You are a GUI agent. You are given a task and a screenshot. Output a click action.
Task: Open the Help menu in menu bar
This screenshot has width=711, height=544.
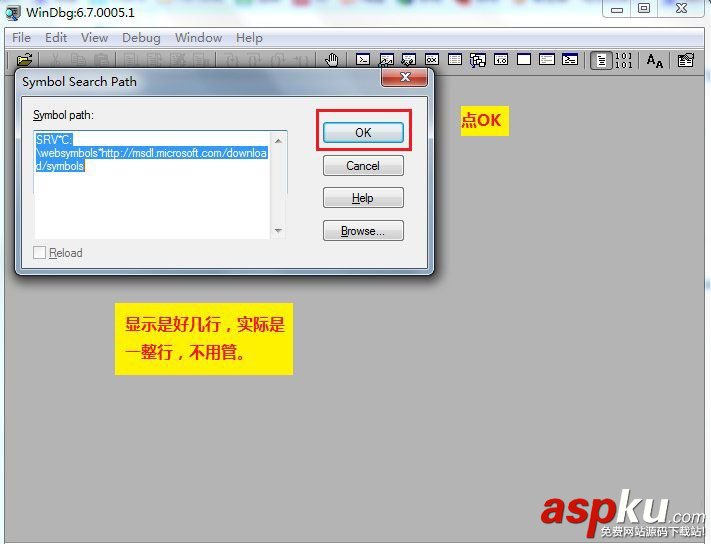tap(249, 38)
